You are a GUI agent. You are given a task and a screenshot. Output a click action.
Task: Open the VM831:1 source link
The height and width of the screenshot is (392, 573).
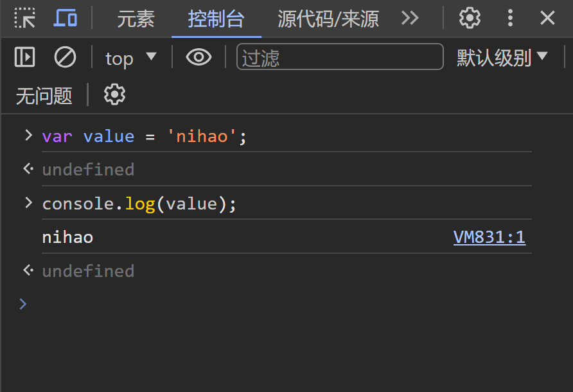coord(489,237)
